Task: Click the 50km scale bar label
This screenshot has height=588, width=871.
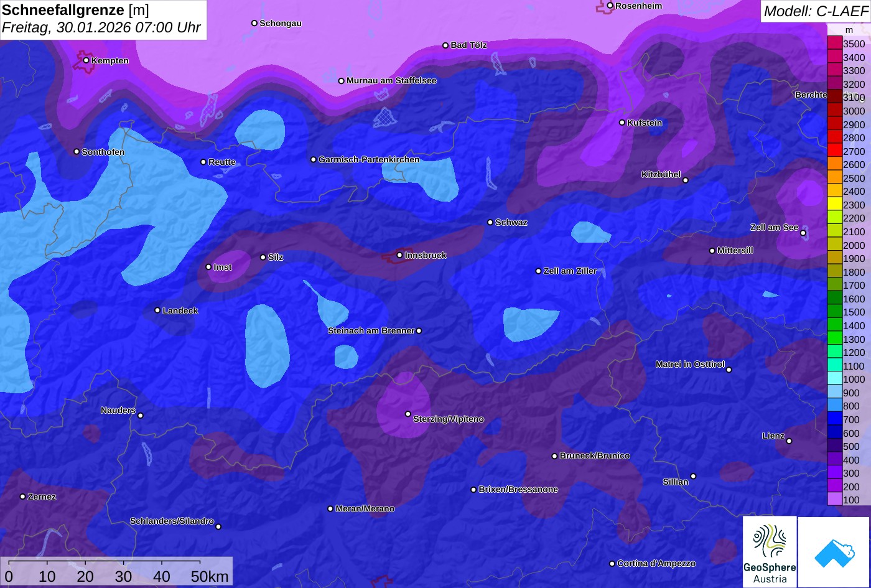Action: (x=210, y=577)
